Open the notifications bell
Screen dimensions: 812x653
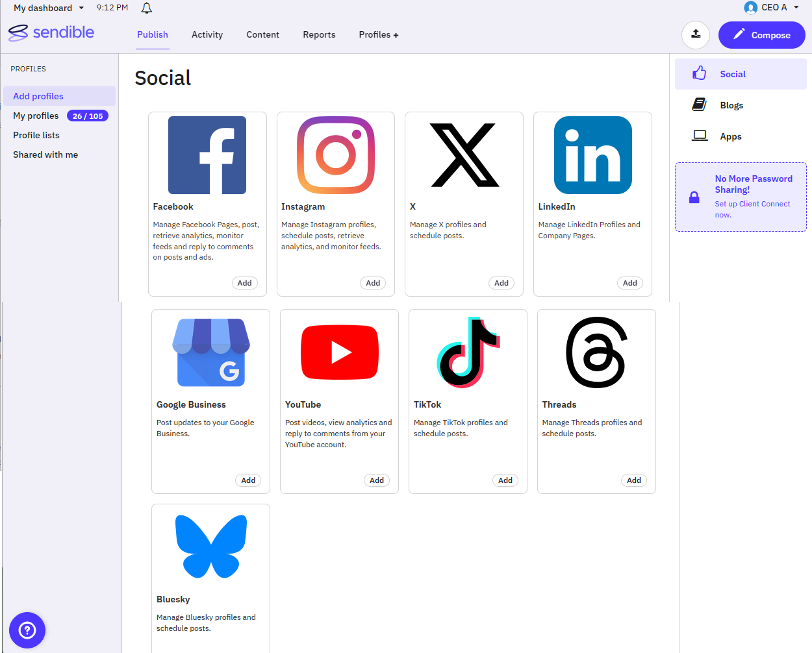point(147,8)
